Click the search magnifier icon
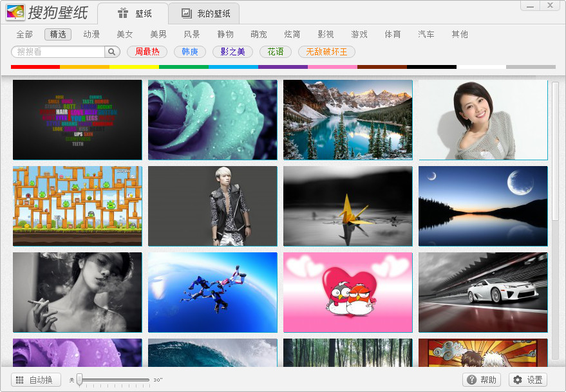This screenshot has width=566, height=392. 112,52
